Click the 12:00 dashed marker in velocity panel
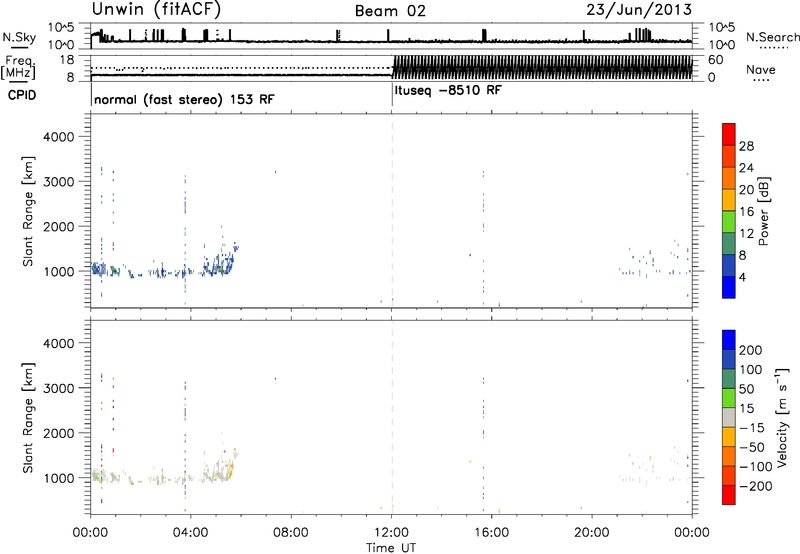800x554 pixels. 392,417
